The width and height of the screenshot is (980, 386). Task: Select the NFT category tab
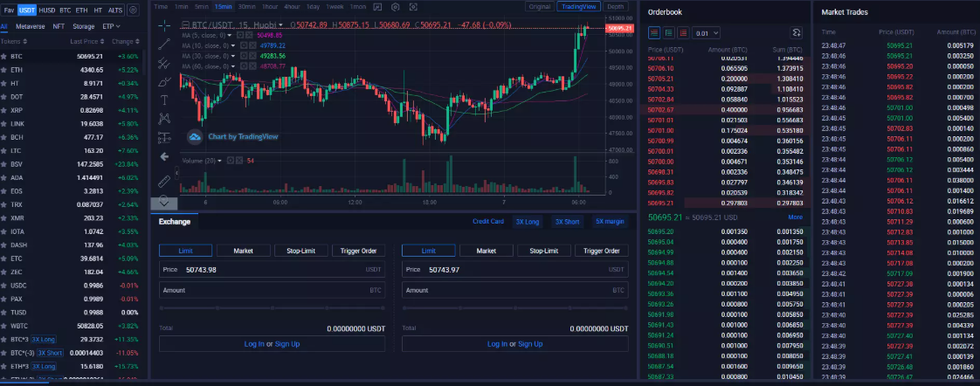click(x=59, y=26)
